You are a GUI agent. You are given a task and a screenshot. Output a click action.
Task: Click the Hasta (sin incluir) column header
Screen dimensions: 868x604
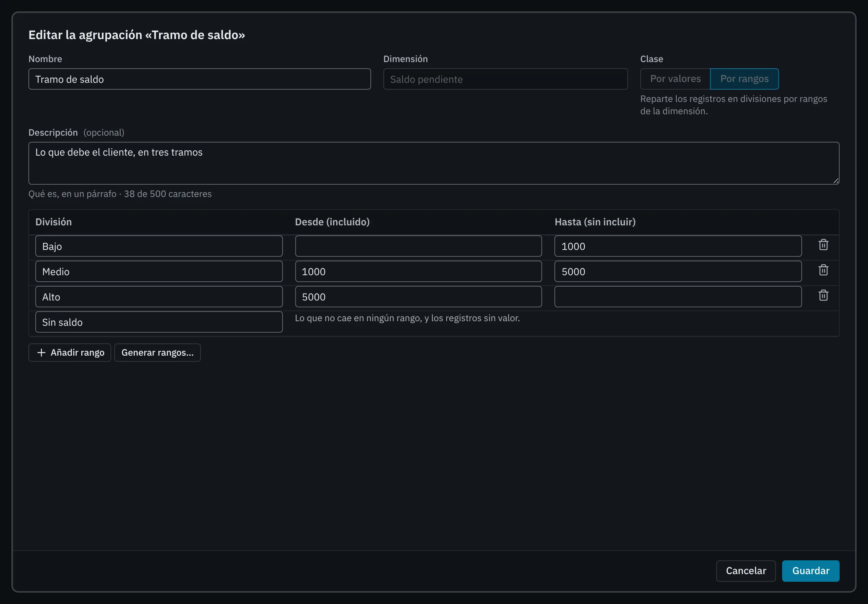tap(595, 222)
